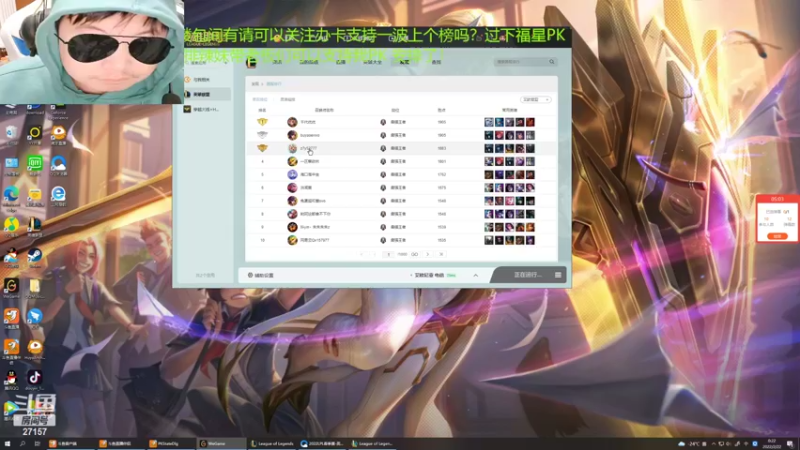The width and height of the screenshot is (800, 450).
Task: Jump to last page of rankings
Action: 441,254
